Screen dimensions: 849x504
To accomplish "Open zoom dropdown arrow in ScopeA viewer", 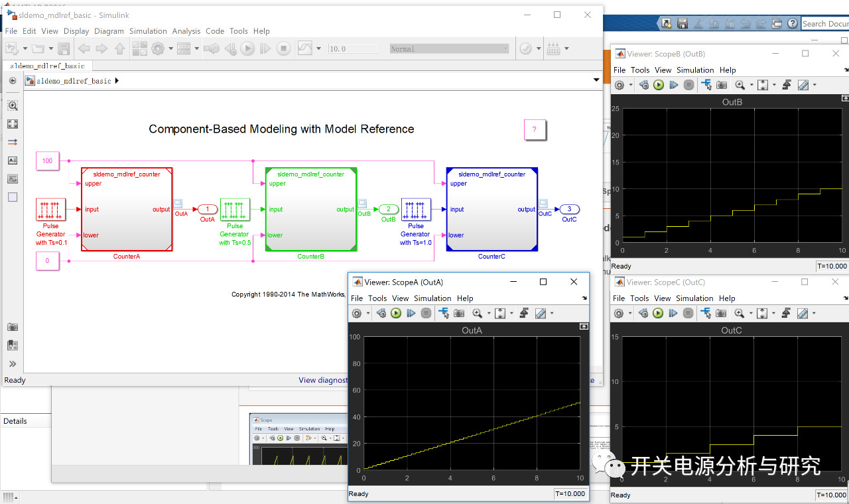I will tap(489, 313).
